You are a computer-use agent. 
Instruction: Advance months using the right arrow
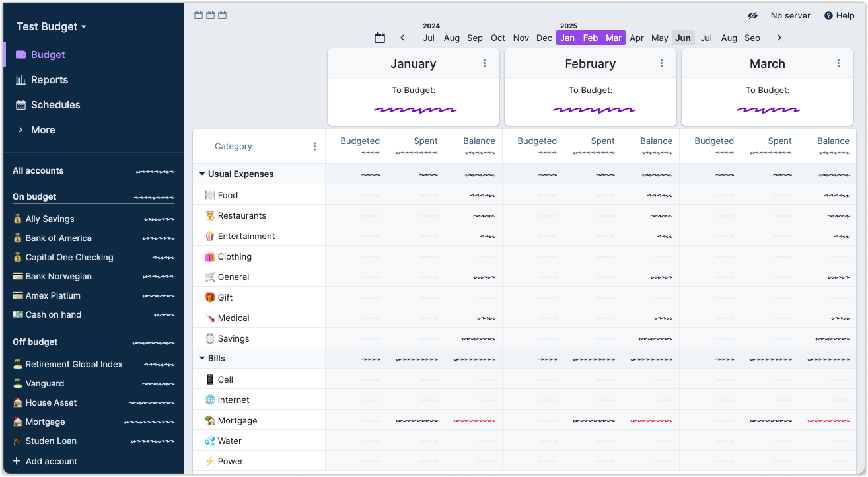(x=779, y=38)
